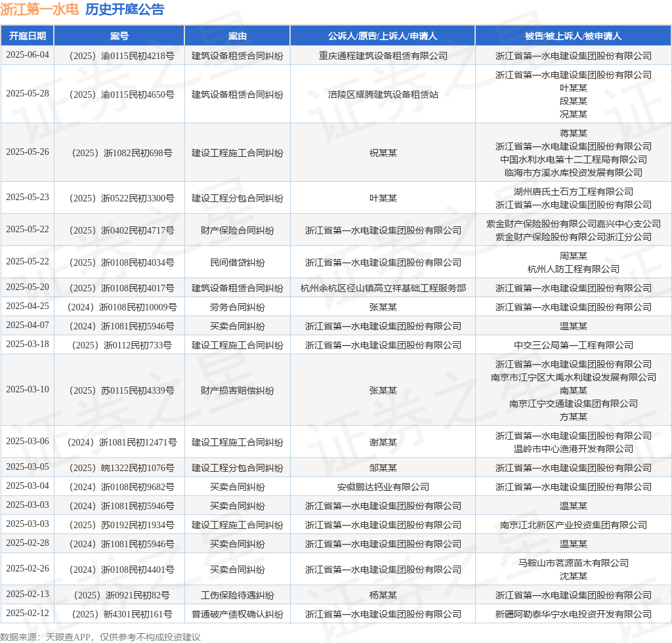This screenshot has height=643, width=672.
Task: Click defendant 临海市方溪水库投资发展有限公司
Action: pos(574,173)
